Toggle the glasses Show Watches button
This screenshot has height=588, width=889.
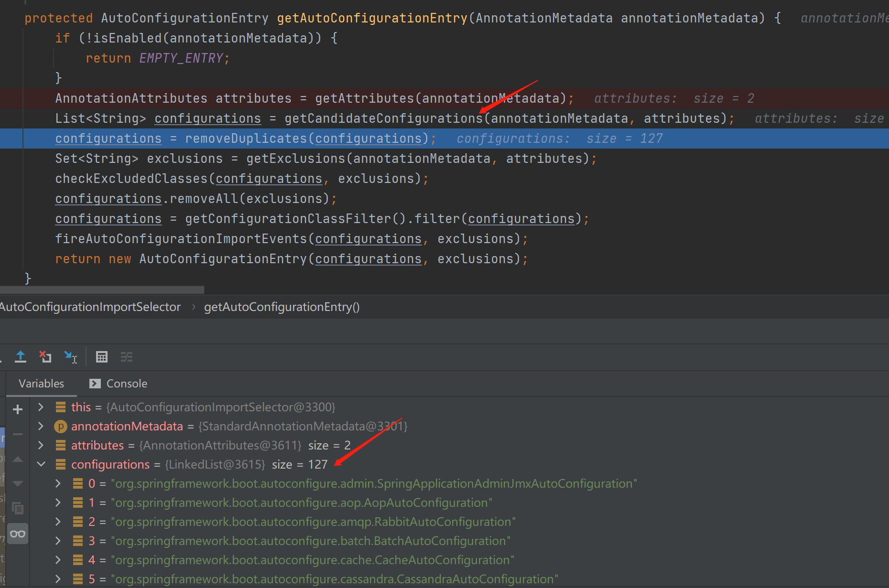tap(18, 534)
